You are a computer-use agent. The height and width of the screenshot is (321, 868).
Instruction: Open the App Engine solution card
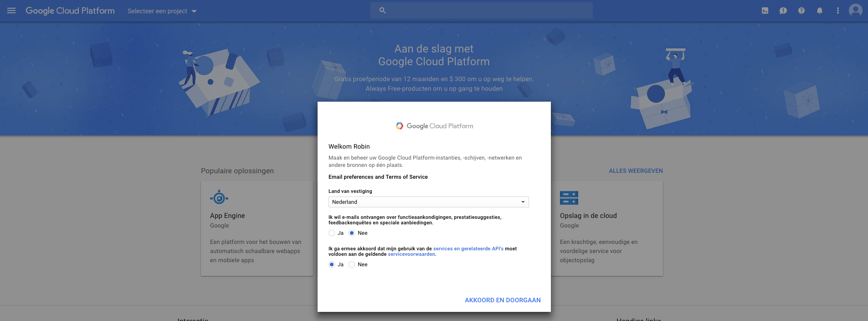(x=257, y=228)
